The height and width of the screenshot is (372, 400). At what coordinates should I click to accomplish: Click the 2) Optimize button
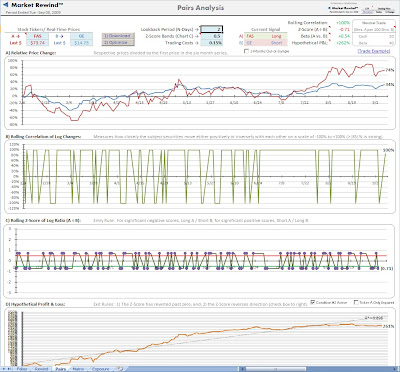(x=118, y=43)
